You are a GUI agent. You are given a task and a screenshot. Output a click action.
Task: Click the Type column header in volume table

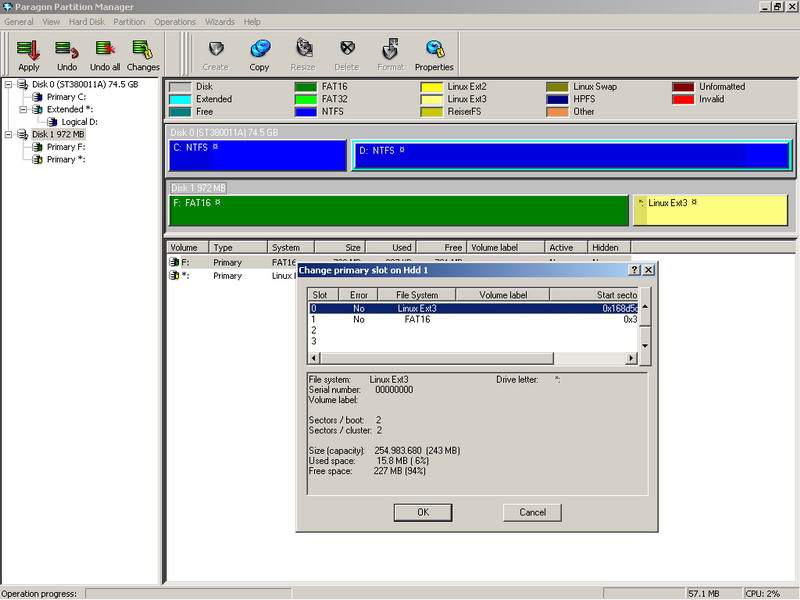238,247
